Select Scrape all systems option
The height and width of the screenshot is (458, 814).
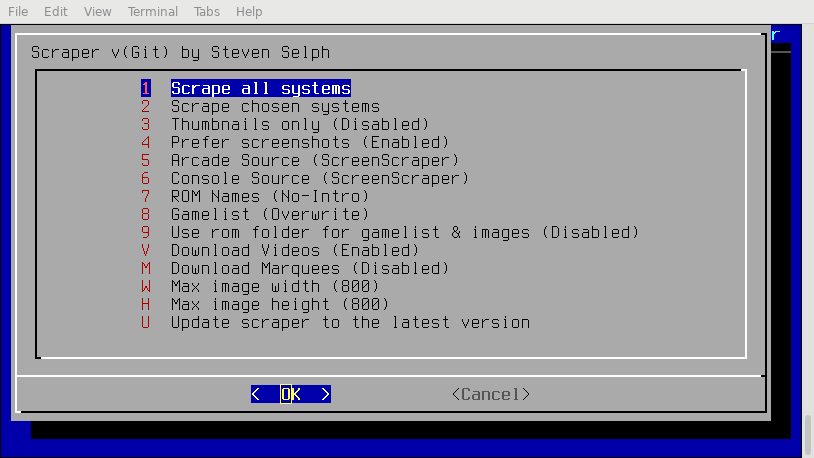pos(260,88)
